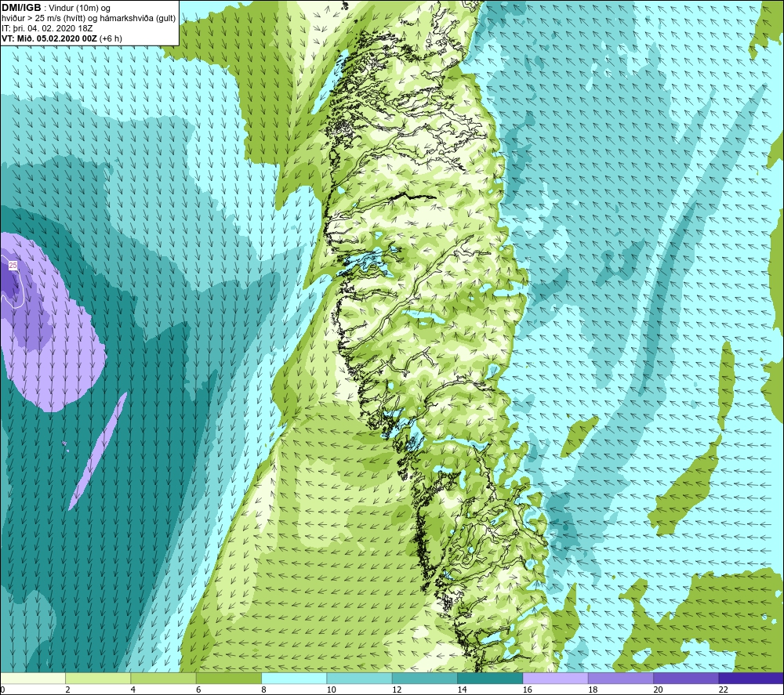Click the narrow diagonal lavender wind streak

98,451
